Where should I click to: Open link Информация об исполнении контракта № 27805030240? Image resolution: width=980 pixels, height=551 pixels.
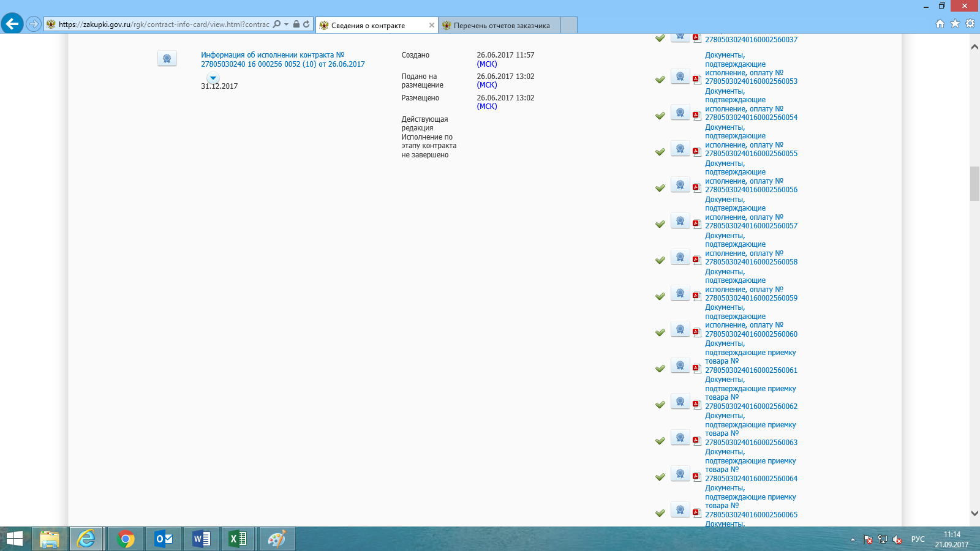[x=283, y=59]
